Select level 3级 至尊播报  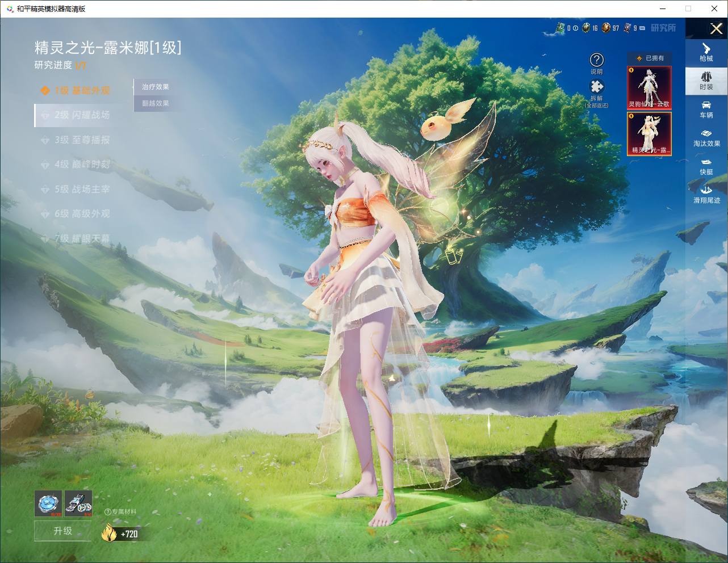tap(76, 140)
